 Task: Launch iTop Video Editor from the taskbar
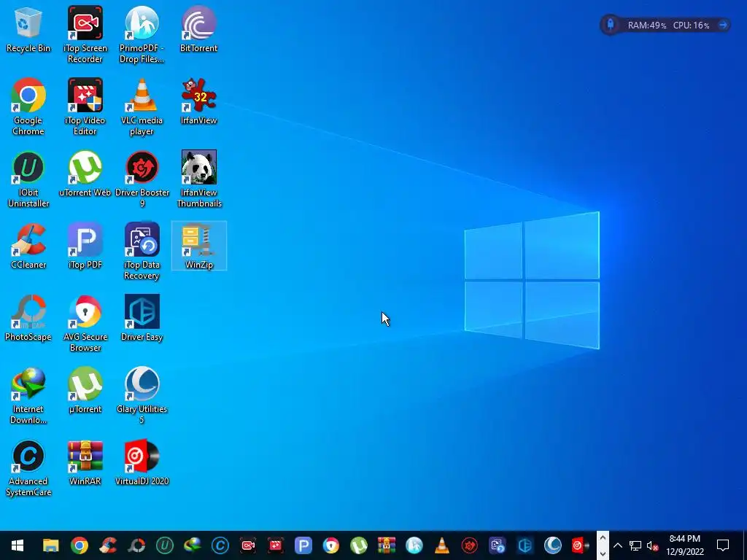pyautogui.click(x=275, y=545)
